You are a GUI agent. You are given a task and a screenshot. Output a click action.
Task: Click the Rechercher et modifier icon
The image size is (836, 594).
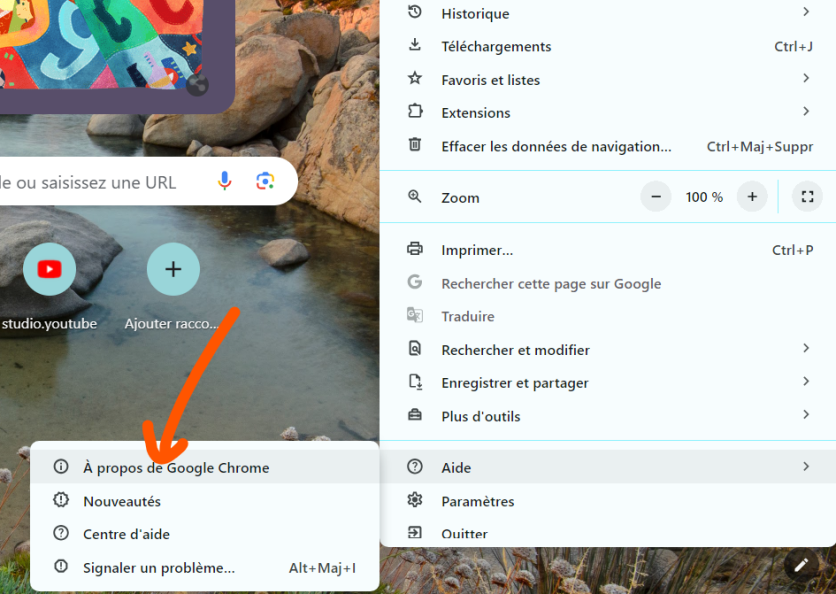pyautogui.click(x=415, y=349)
